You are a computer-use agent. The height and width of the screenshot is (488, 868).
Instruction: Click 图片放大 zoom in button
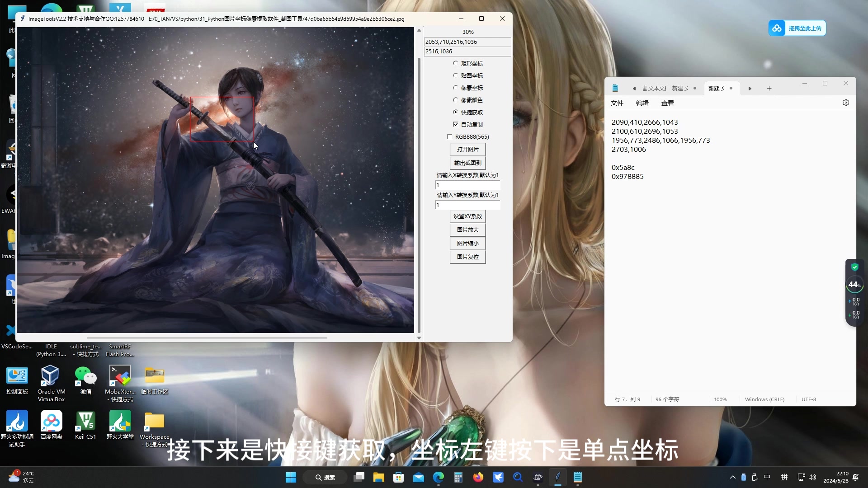click(x=467, y=230)
